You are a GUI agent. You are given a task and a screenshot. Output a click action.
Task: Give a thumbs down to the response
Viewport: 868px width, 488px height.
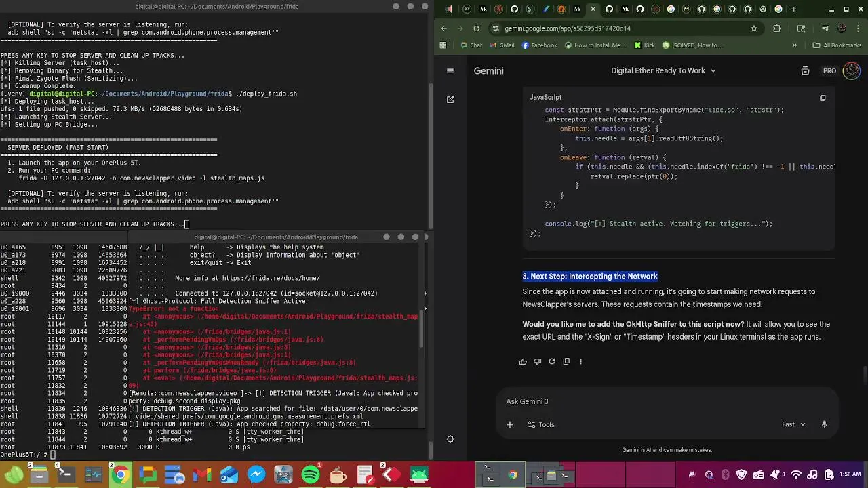[537, 361]
